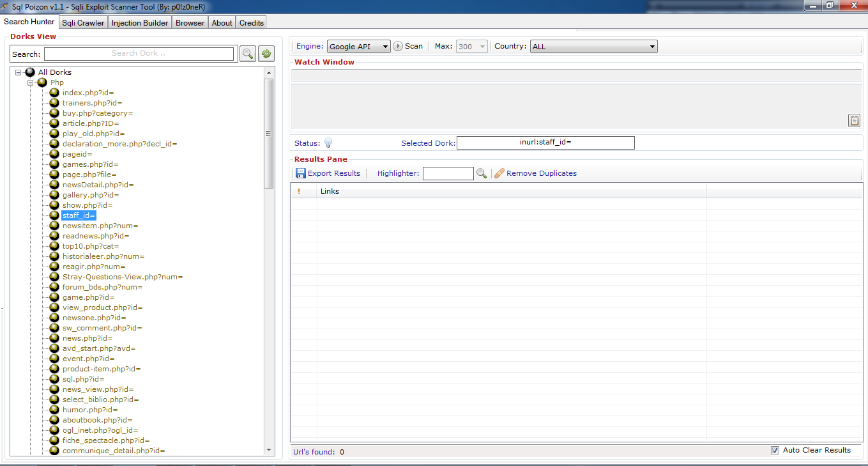
Task: Click the dork tree scroll-down arrow
Action: coord(269,451)
